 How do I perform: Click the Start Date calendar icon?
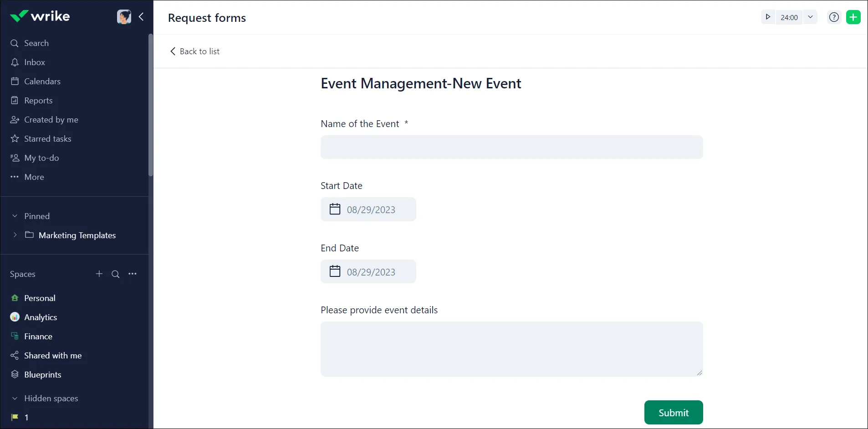coord(335,209)
